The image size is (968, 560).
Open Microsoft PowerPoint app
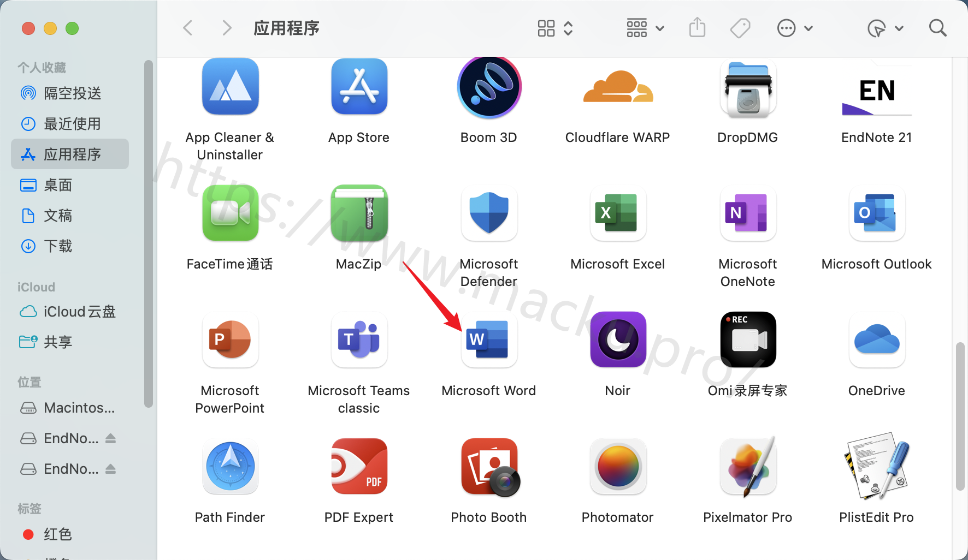pyautogui.click(x=230, y=339)
